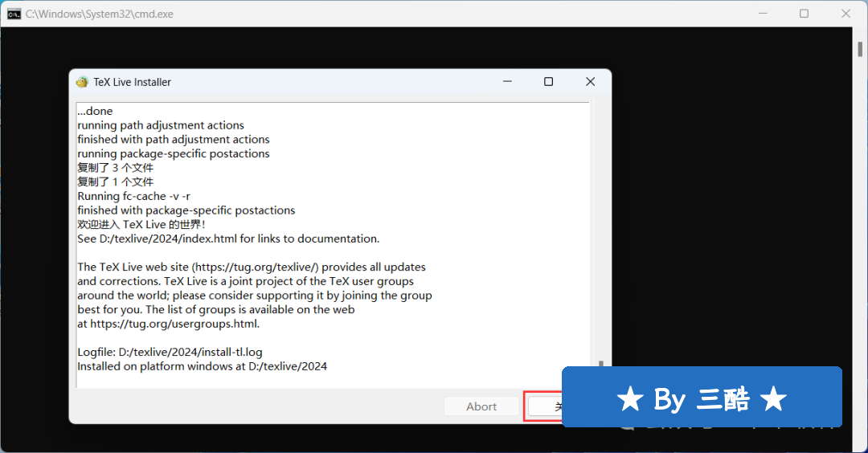Click the '复制了 3 个文件' log line
Viewport: 868px width, 453px height.
(x=115, y=168)
